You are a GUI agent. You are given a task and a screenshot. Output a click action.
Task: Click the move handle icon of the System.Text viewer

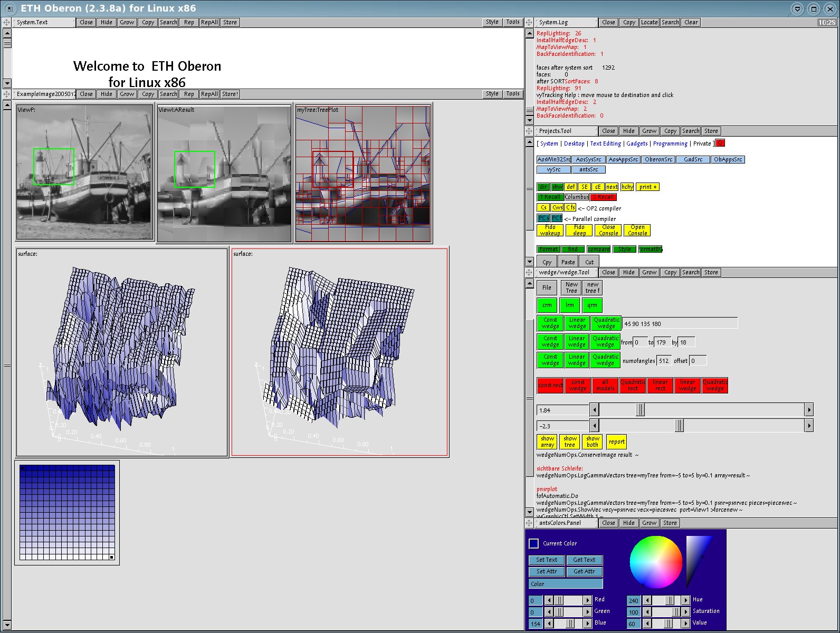[x=6, y=22]
